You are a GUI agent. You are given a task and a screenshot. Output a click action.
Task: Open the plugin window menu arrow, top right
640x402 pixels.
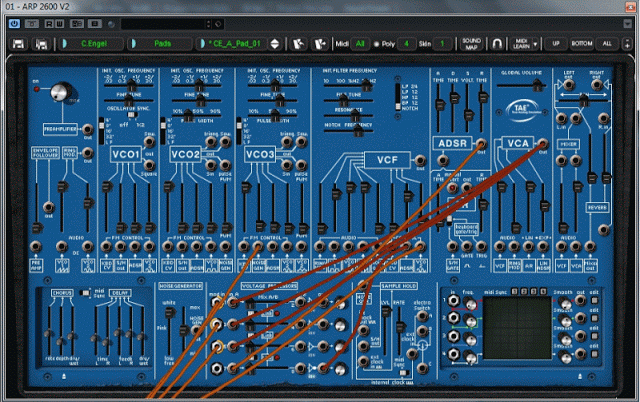[627, 24]
